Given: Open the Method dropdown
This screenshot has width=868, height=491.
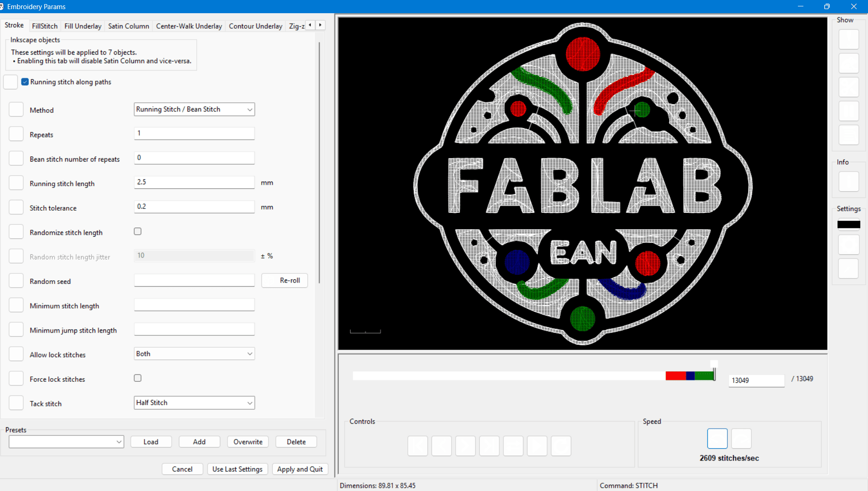Looking at the screenshot, I should pyautogui.click(x=194, y=109).
